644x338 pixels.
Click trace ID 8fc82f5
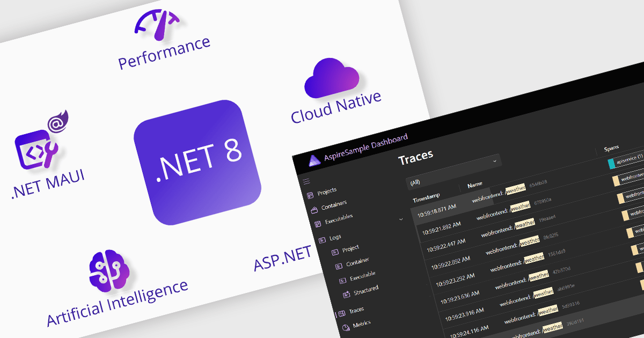551,235
